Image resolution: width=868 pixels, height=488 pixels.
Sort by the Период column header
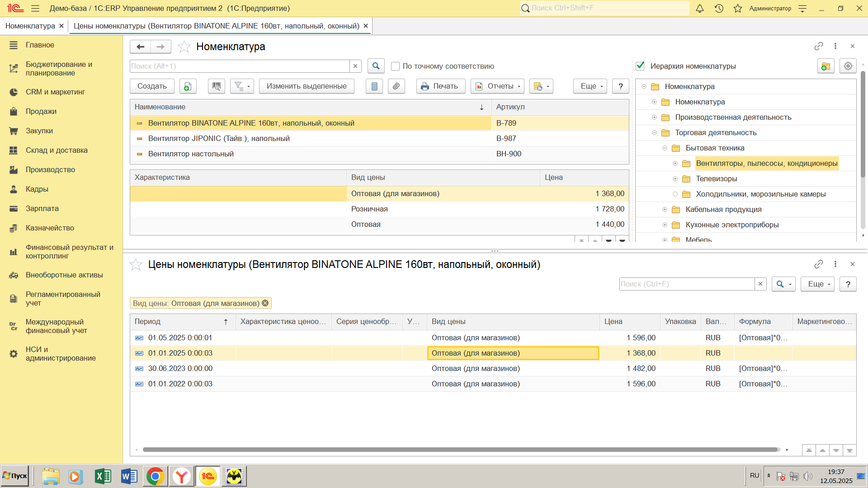coord(183,322)
